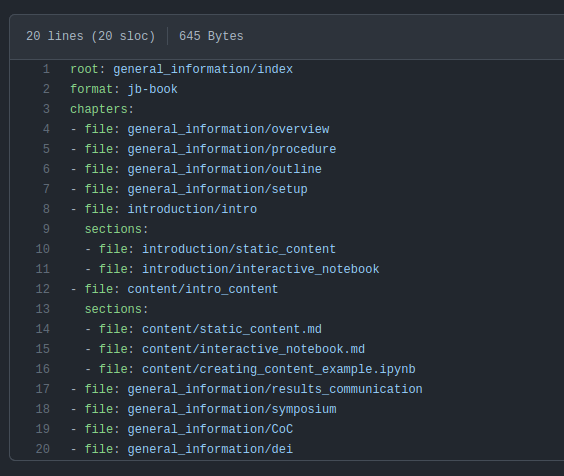The image size is (564, 476).
Task: Click the 'chapters:' key
Action: (x=102, y=109)
